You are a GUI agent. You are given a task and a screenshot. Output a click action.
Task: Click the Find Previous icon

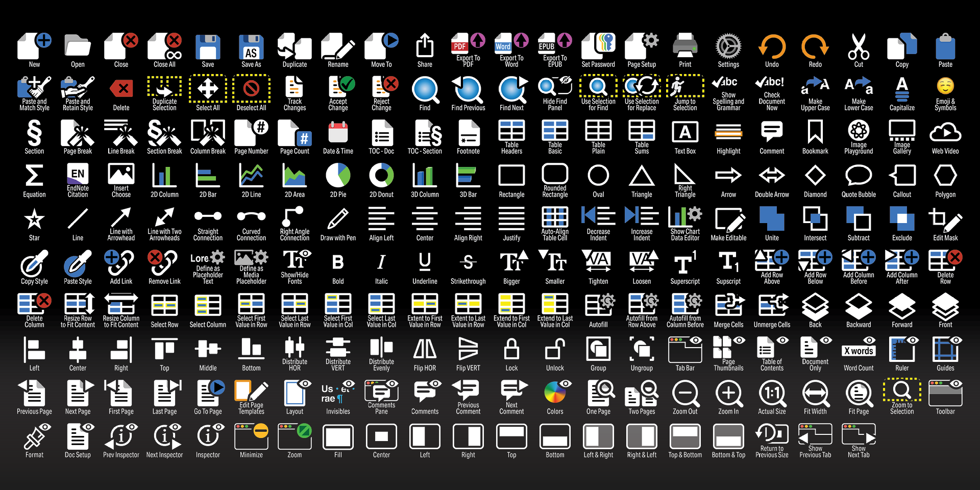[468, 89]
